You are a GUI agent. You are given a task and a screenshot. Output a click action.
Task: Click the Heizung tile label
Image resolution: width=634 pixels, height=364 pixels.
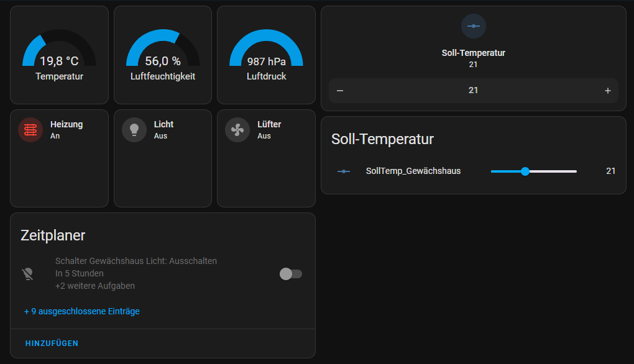67,124
